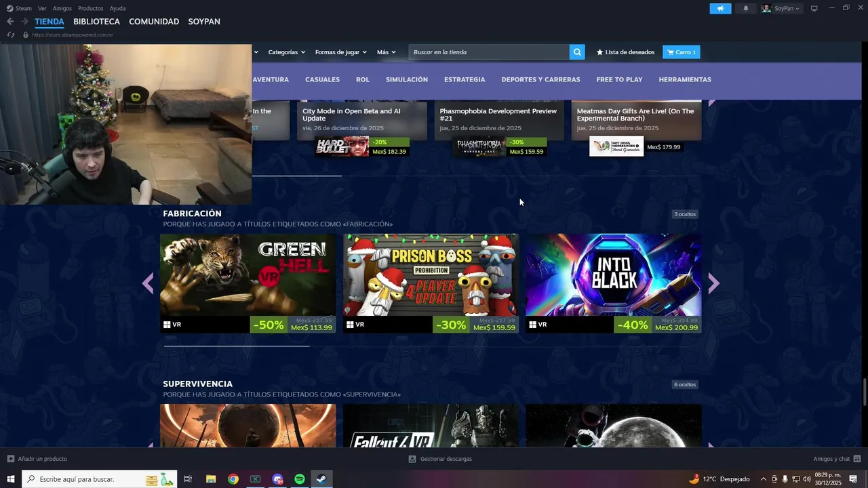Click the forward navigation arrow

click(24, 22)
